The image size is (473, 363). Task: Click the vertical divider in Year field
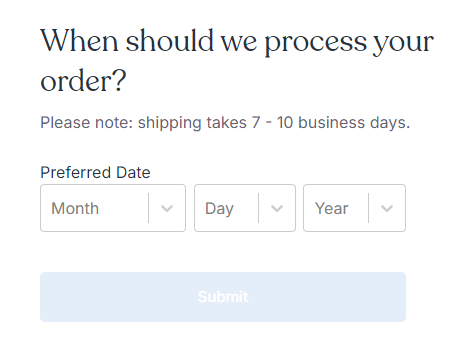(369, 208)
